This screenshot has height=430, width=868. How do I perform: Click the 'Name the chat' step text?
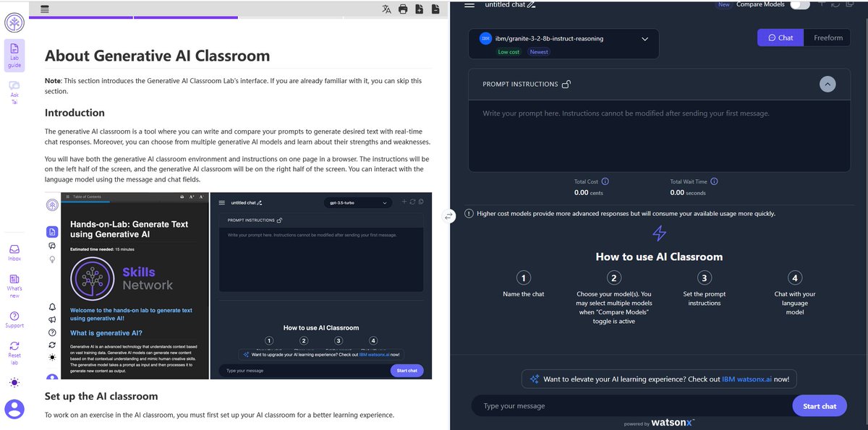pos(524,294)
